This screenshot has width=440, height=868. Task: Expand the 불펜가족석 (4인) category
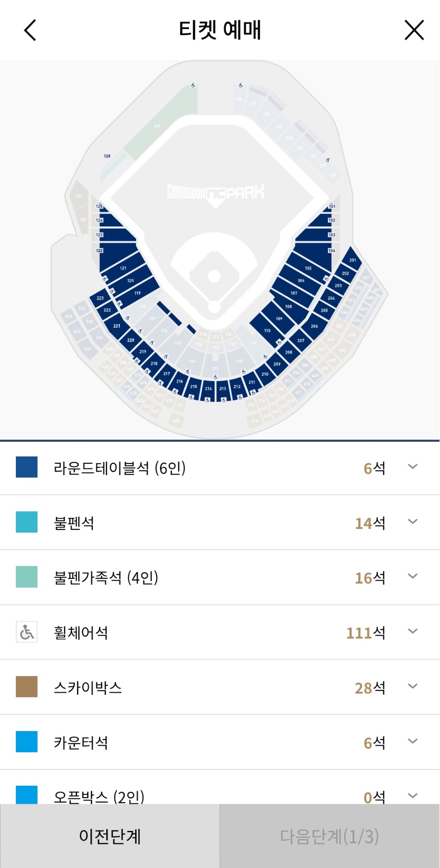tap(412, 576)
